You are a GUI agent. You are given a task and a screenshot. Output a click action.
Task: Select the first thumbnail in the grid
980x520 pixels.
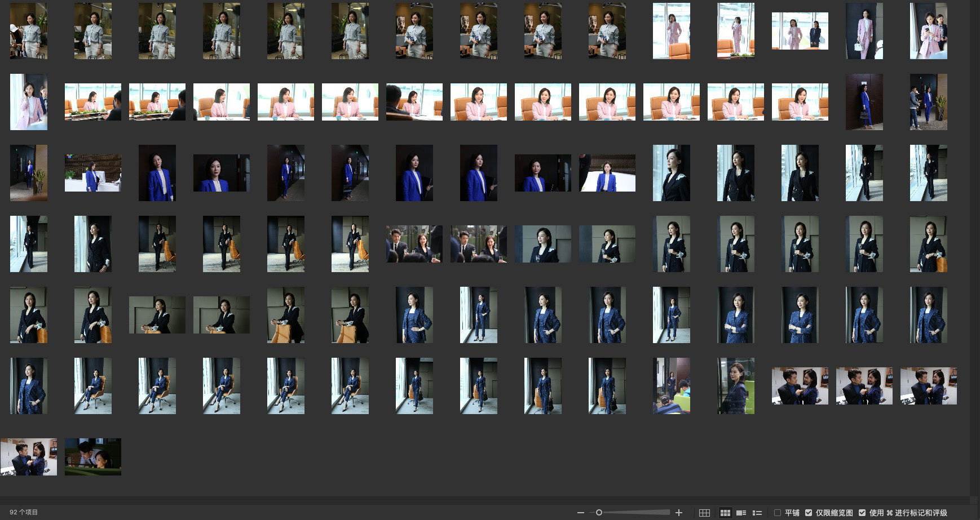click(x=29, y=31)
